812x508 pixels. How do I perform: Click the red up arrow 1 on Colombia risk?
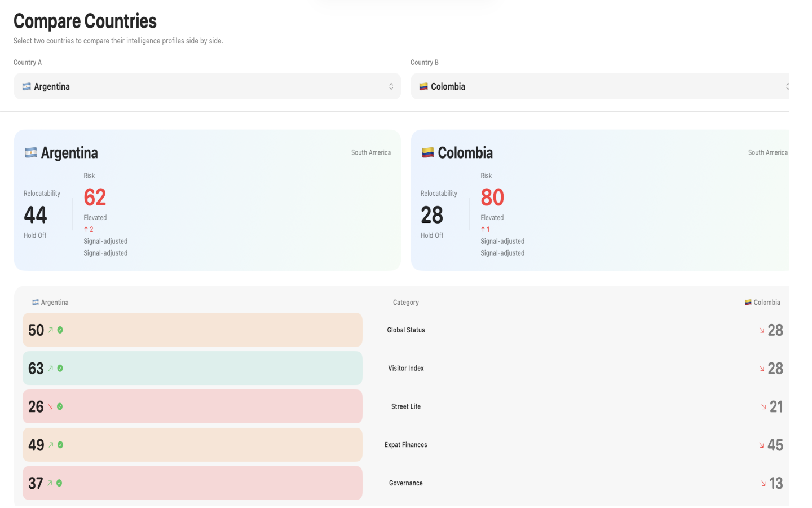(x=485, y=230)
